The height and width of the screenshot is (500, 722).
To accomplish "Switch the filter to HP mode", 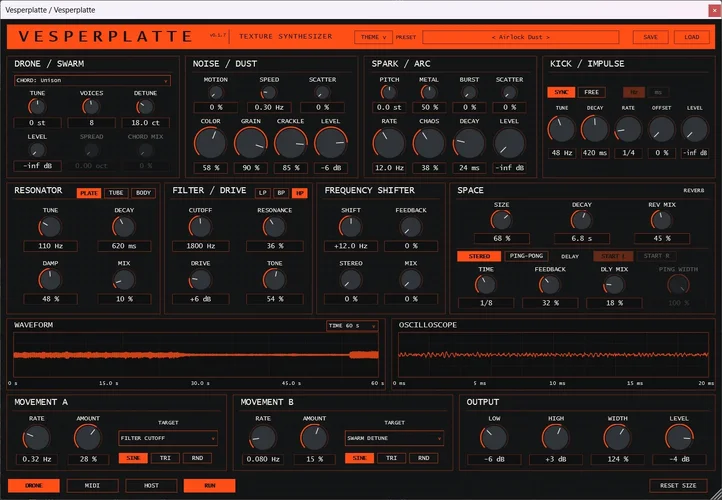I will click(299, 193).
